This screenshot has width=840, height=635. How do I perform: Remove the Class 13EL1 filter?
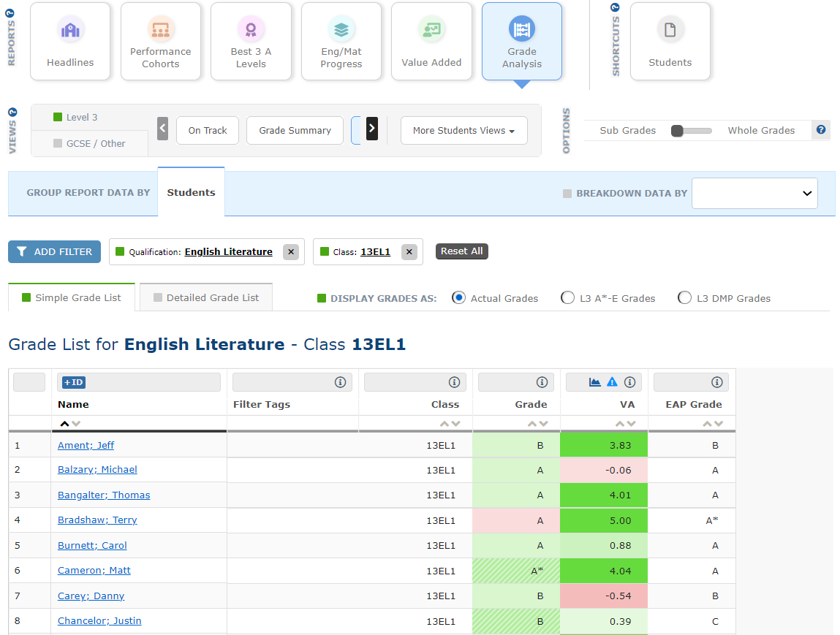pyautogui.click(x=409, y=251)
